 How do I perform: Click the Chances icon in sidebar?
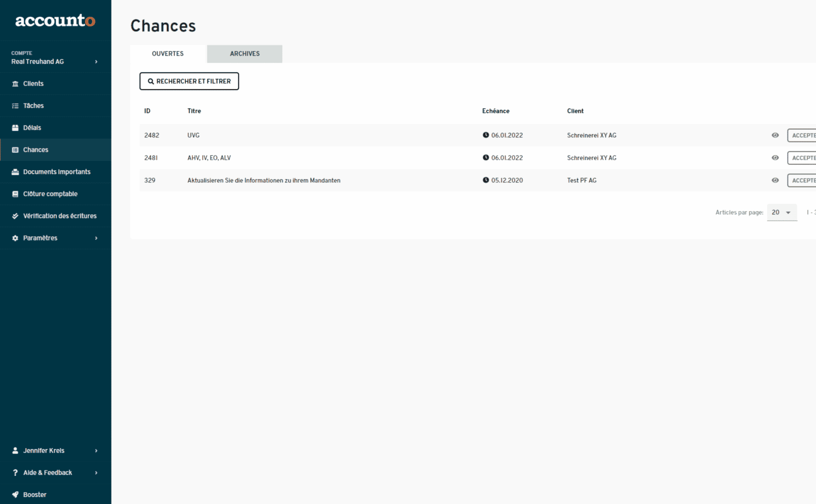point(15,150)
